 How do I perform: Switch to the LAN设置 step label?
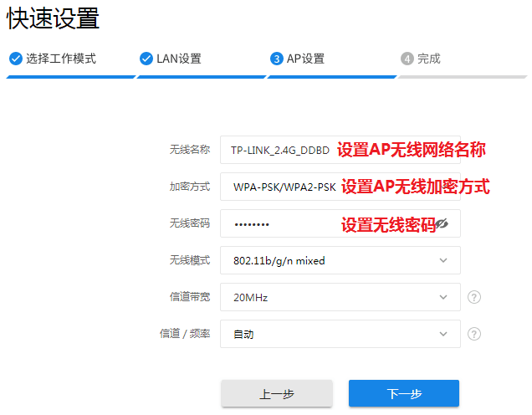[x=179, y=59]
